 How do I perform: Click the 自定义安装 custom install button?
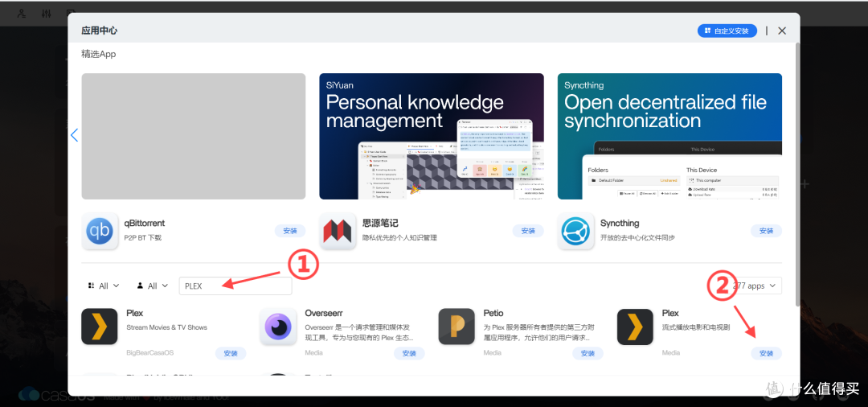click(727, 31)
